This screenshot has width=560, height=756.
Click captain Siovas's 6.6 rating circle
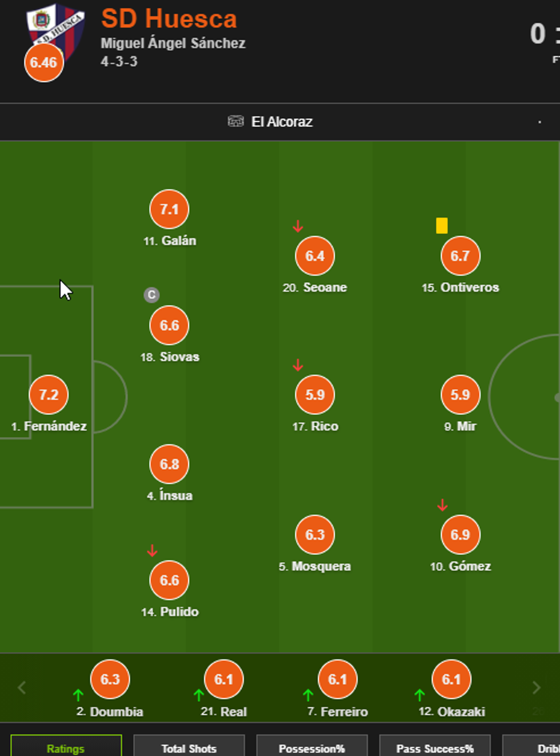(169, 325)
